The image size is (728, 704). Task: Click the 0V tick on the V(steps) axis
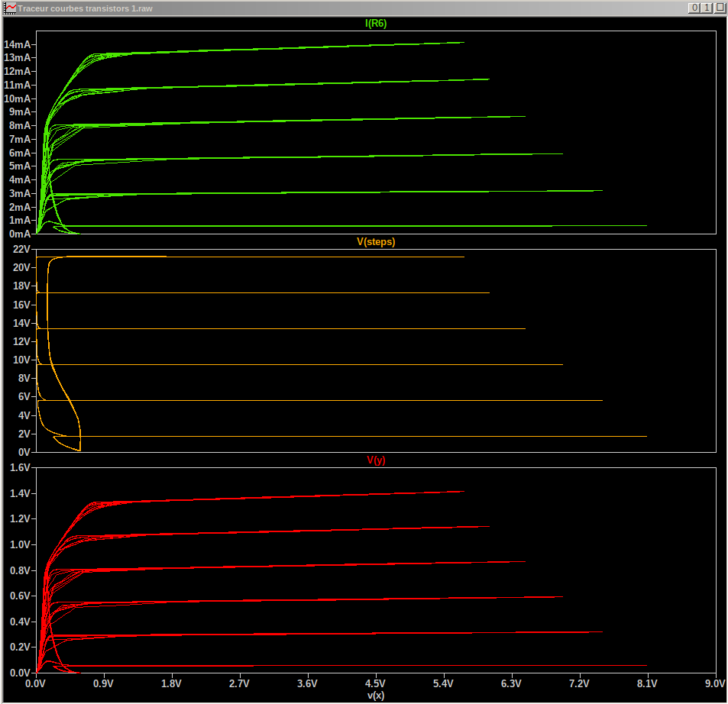click(x=24, y=452)
